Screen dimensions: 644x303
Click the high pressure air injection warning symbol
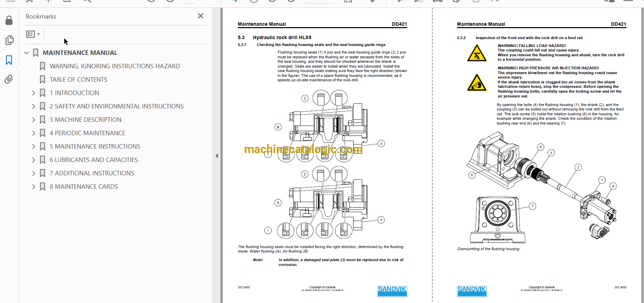coord(477,83)
